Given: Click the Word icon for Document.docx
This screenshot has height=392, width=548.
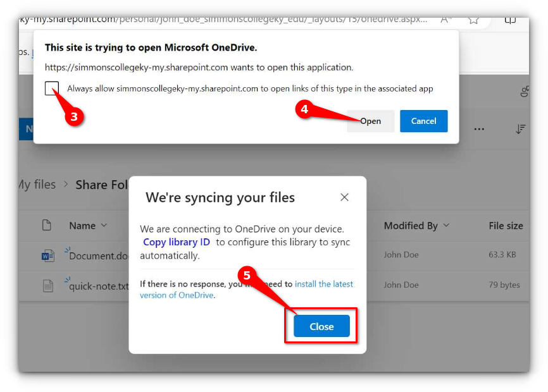Looking at the screenshot, I should 48,256.
